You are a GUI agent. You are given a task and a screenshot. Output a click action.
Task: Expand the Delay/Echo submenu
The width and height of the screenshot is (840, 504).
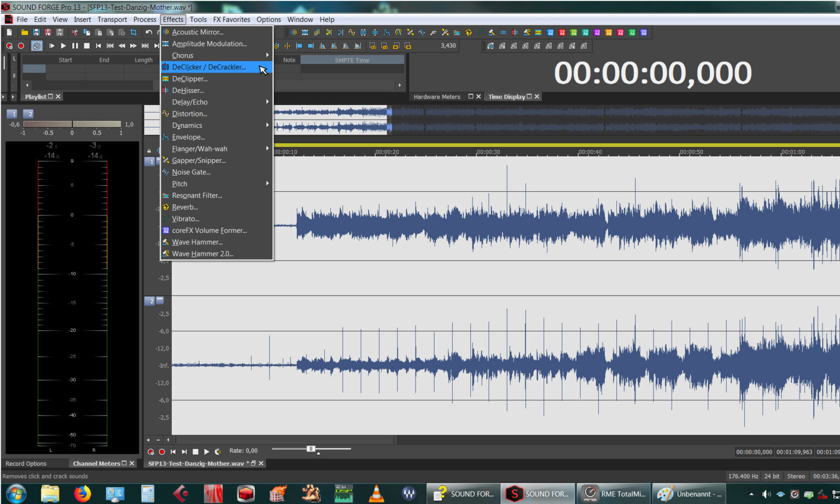tap(217, 102)
